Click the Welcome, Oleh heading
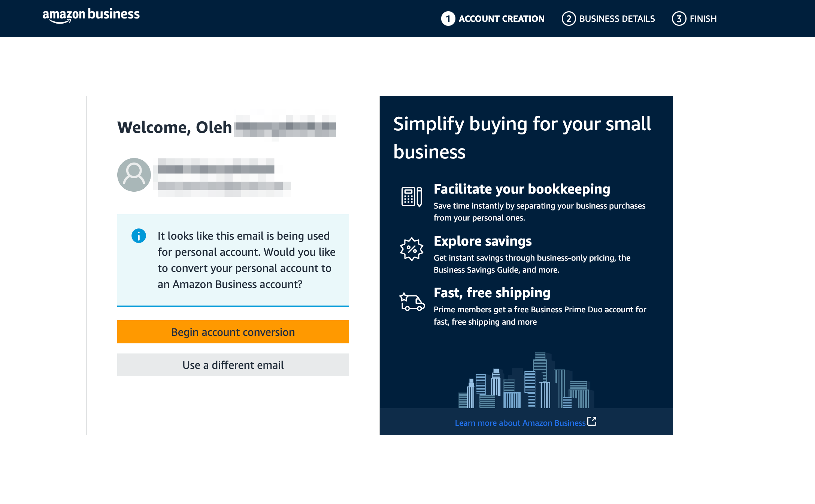Image resolution: width=815 pixels, height=504 pixels. 175,127
